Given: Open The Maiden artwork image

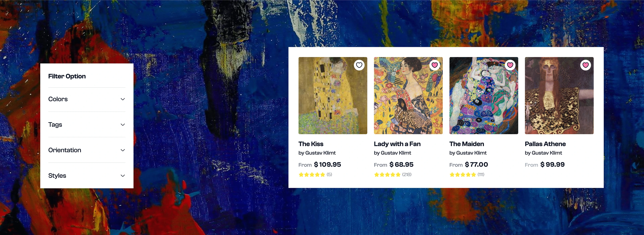Looking at the screenshot, I should (x=484, y=96).
